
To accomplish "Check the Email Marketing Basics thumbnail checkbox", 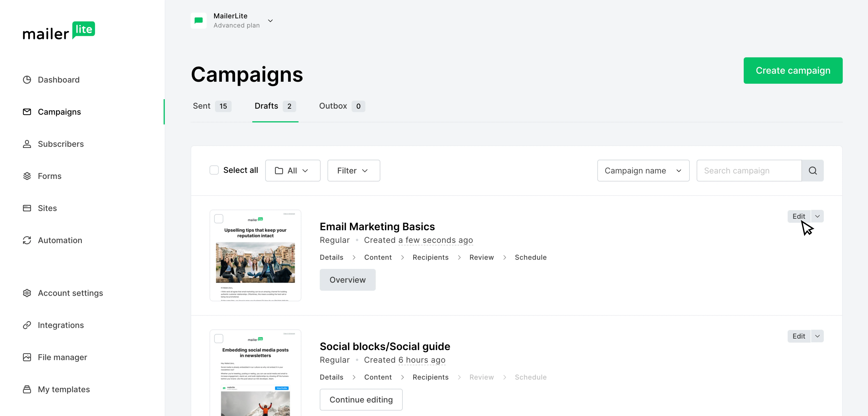I will pyautogui.click(x=219, y=219).
